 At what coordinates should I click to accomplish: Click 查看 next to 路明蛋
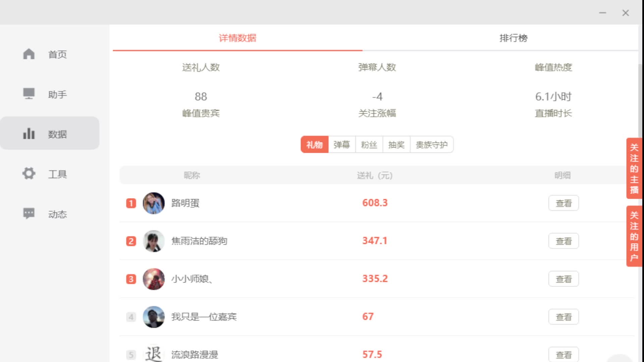point(563,203)
